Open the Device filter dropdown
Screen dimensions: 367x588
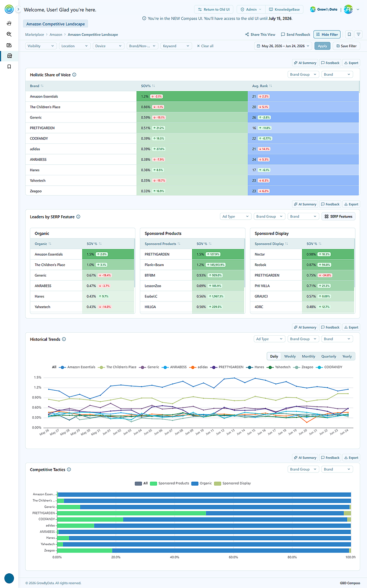coord(109,46)
